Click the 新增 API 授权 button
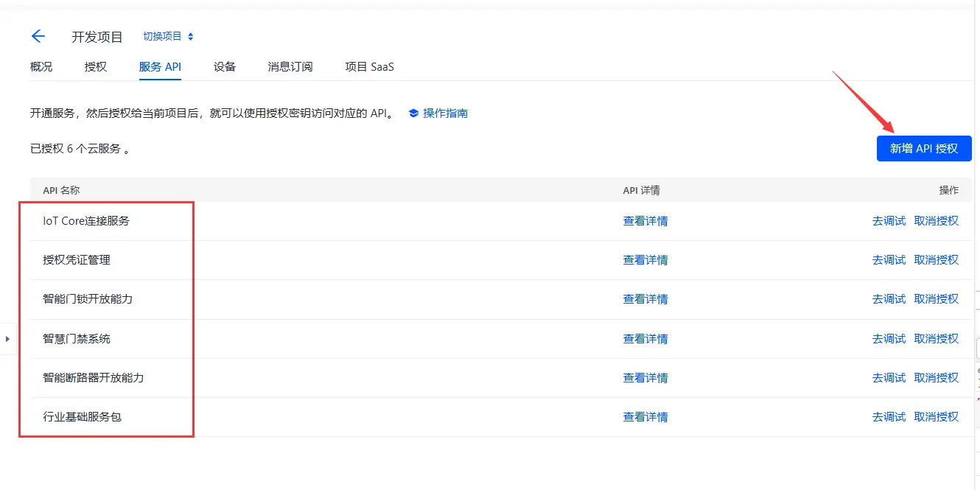 924,148
